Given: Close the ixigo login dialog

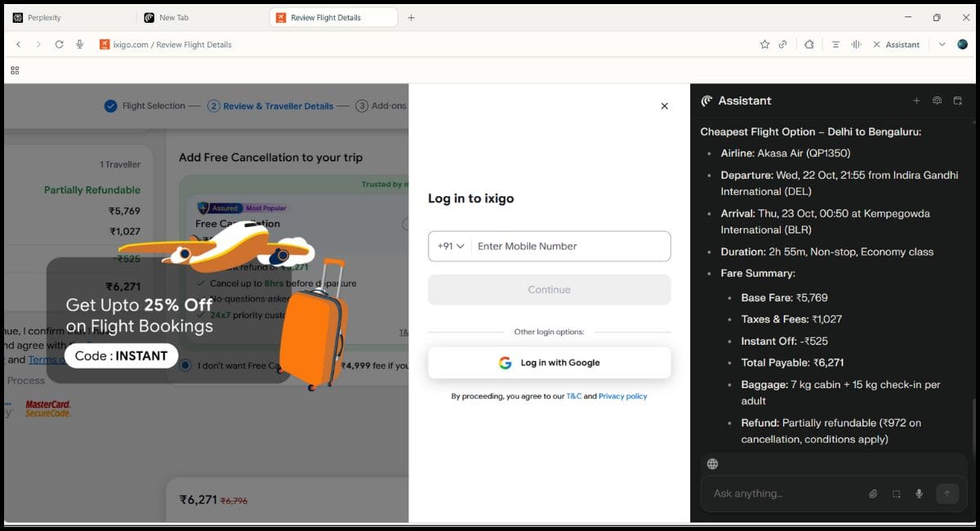Looking at the screenshot, I should tap(664, 106).
